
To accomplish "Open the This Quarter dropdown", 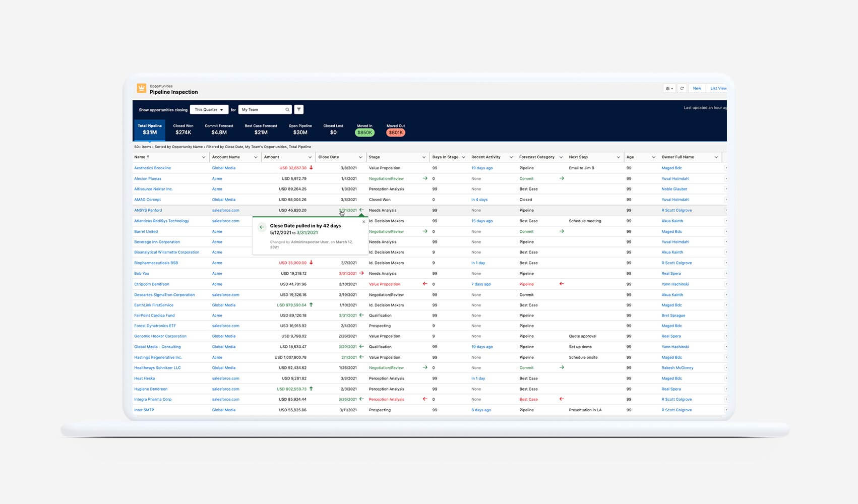I will [x=209, y=109].
